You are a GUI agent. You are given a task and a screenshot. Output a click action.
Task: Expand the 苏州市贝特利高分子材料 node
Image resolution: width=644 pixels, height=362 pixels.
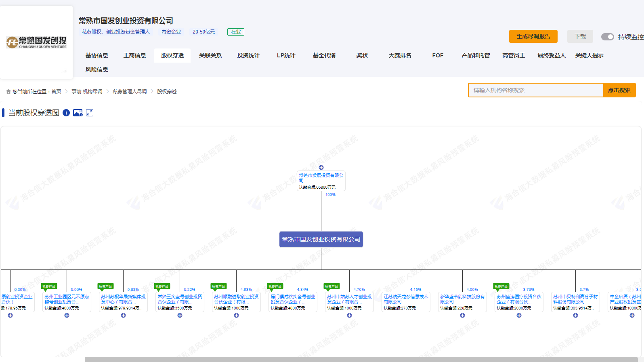(x=576, y=315)
